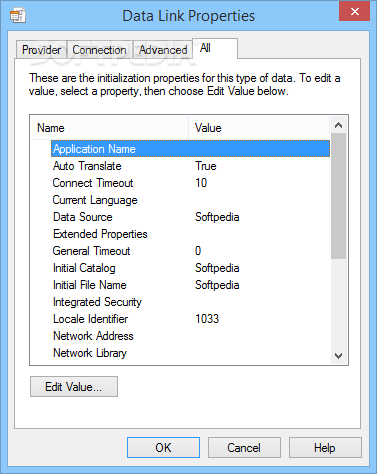Click the Data Link Properties title bar icon

coord(18,15)
